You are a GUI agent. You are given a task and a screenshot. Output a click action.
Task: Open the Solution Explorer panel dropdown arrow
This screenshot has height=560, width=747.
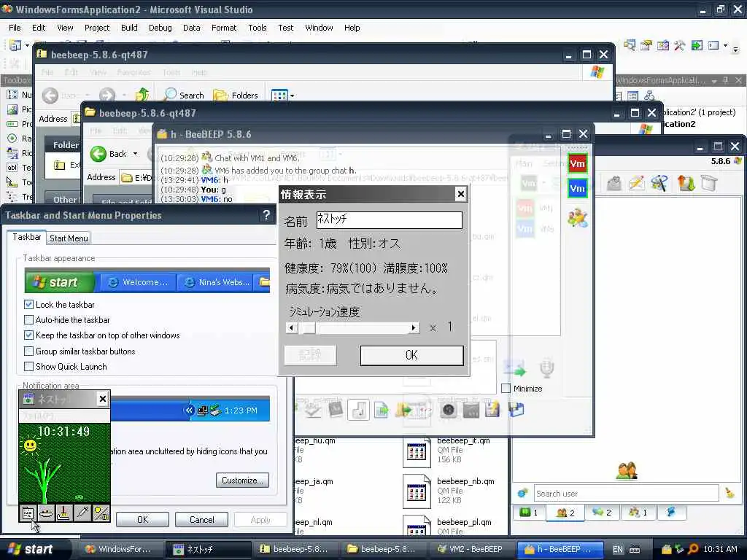click(714, 81)
